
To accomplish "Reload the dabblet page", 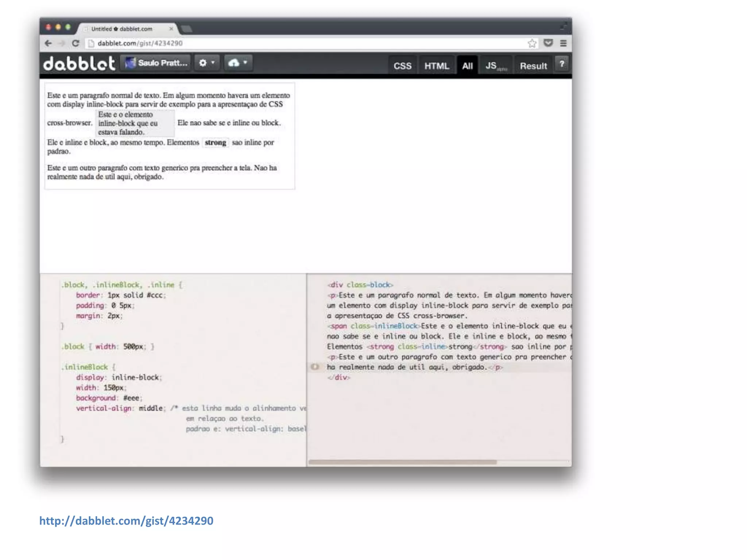I will (x=76, y=43).
